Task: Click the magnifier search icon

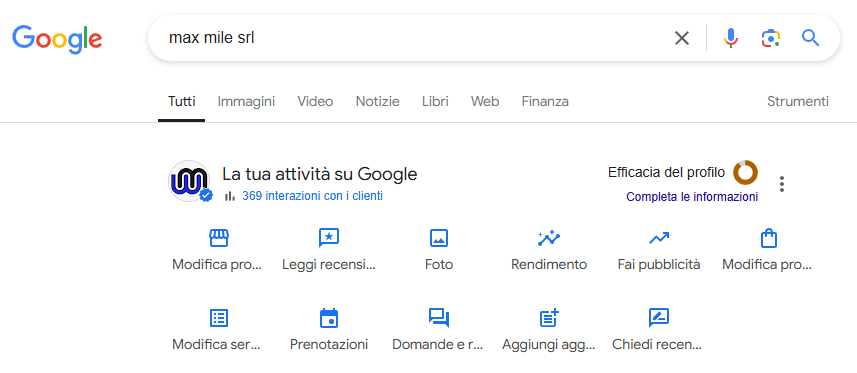Action: (x=811, y=38)
